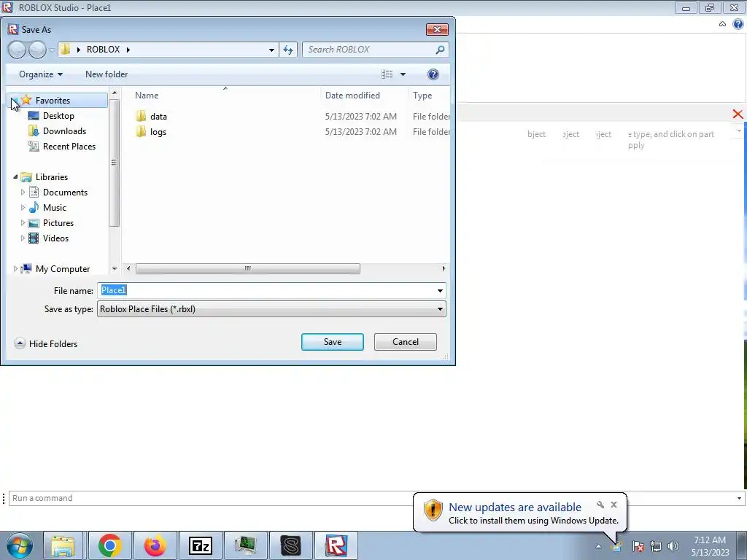Click the file list scroll right arrow
Viewport: 747px width, 560px height.
(444, 268)
